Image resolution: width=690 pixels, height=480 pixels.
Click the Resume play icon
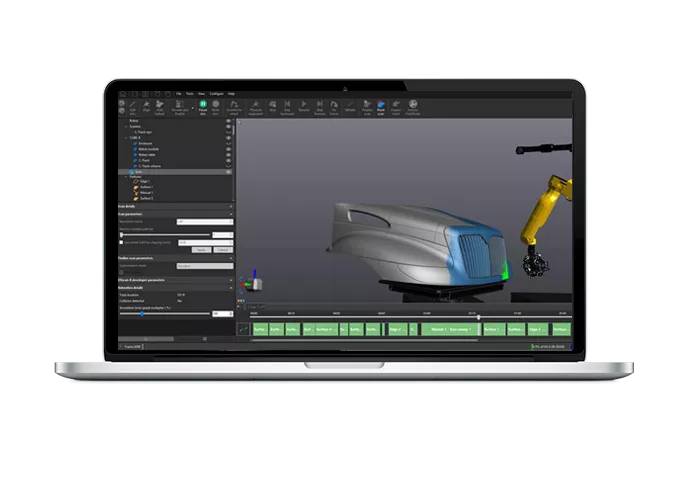point(304,104)
